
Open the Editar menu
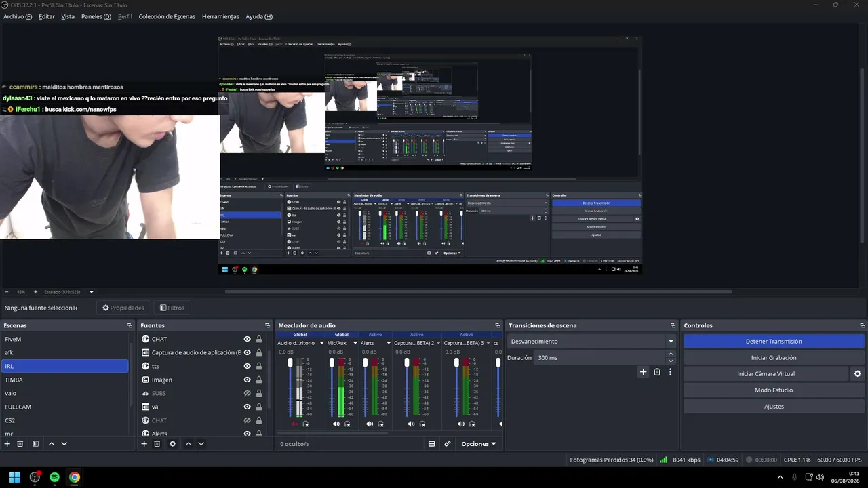pyautogui.click(x=47, y=16)
